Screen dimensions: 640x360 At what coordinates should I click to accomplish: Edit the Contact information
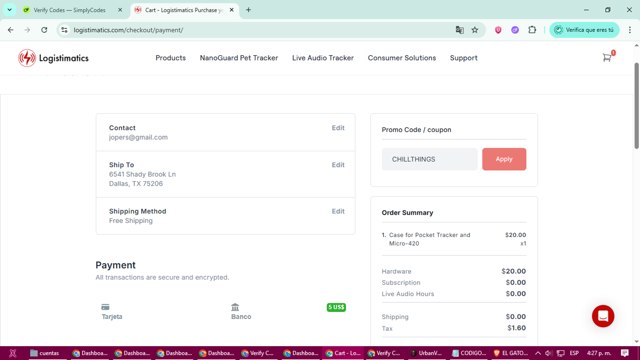click(338, 128)
